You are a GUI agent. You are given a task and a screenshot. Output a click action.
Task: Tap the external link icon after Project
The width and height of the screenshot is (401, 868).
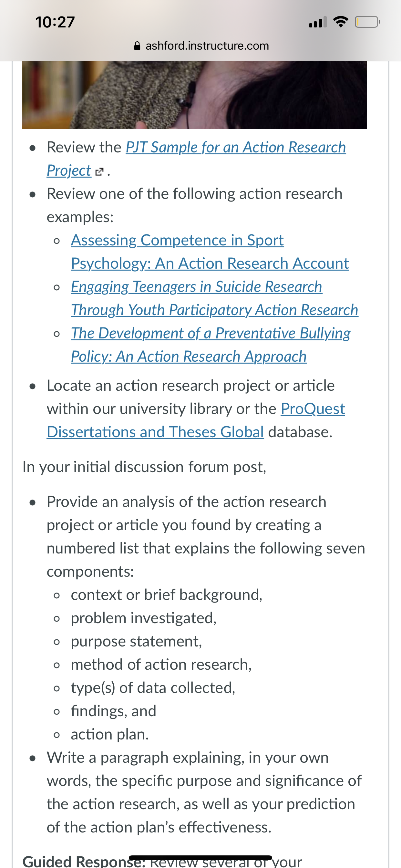pos(99,172)
